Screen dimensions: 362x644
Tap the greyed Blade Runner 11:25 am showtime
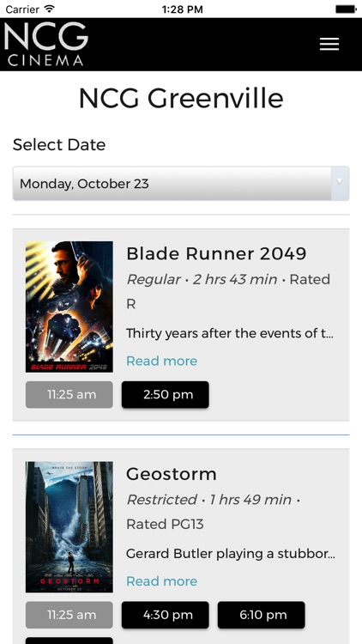click(x=69, y=395)
